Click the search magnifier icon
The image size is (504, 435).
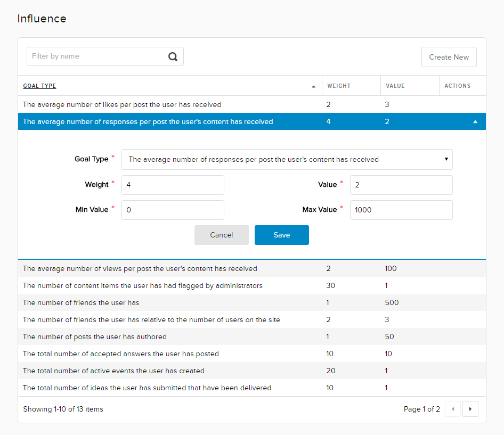tap(173, 57)
